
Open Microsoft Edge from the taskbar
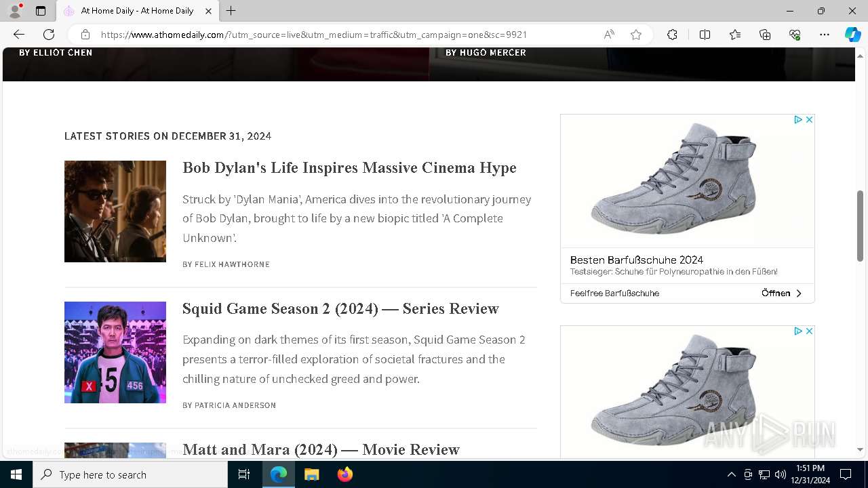click(x=279, y=474)
